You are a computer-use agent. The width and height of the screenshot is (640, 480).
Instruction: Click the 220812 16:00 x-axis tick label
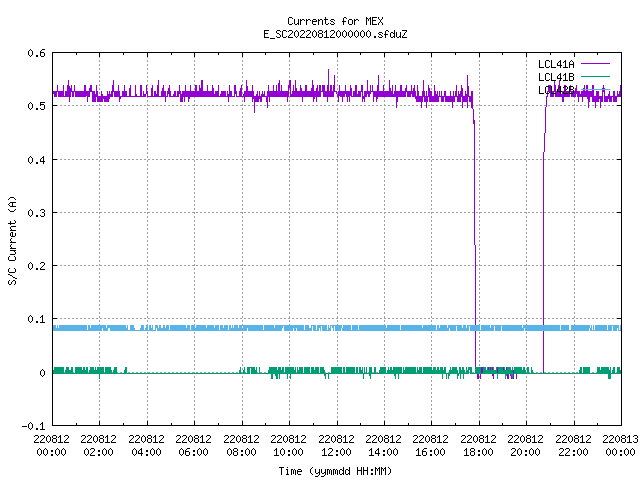(430, 446)
